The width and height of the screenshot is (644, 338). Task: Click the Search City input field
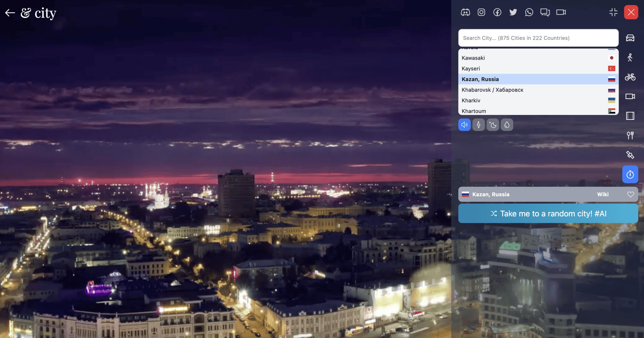[x=538, y=38]
